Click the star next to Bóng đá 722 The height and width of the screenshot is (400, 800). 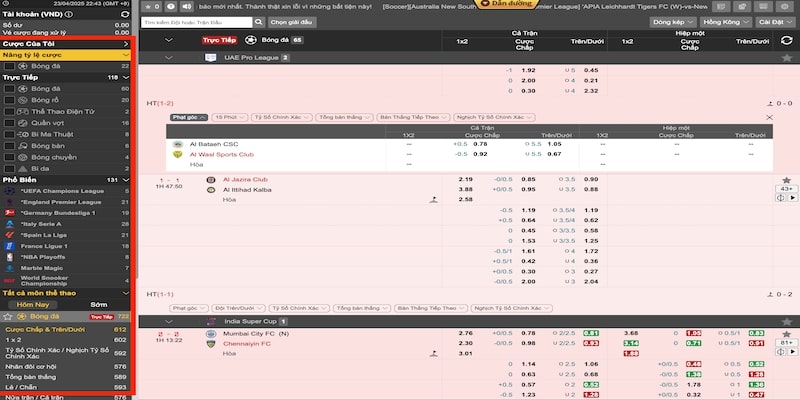point(9,316)
